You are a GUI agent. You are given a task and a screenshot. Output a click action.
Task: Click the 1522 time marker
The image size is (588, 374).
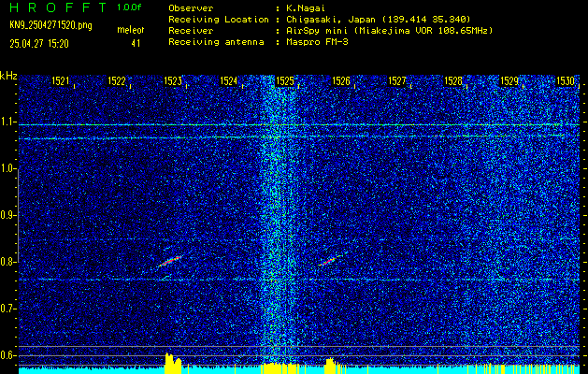[116, 81]
